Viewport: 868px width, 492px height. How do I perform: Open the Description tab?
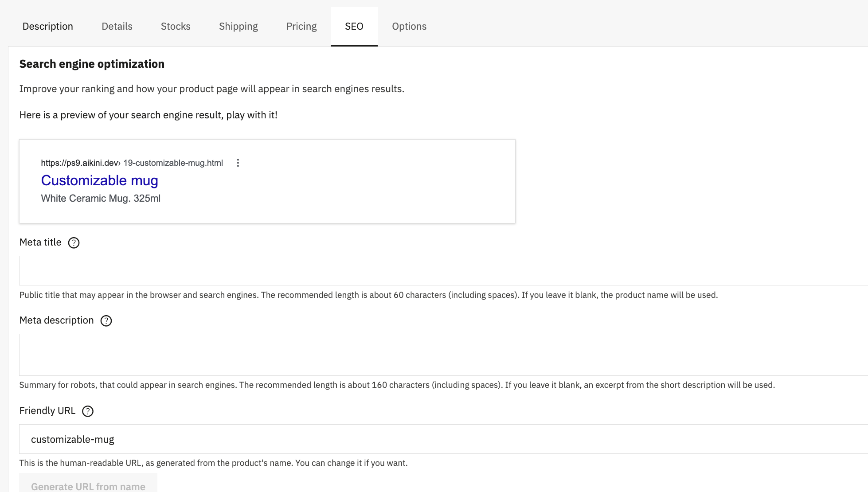tap(47, 26)
